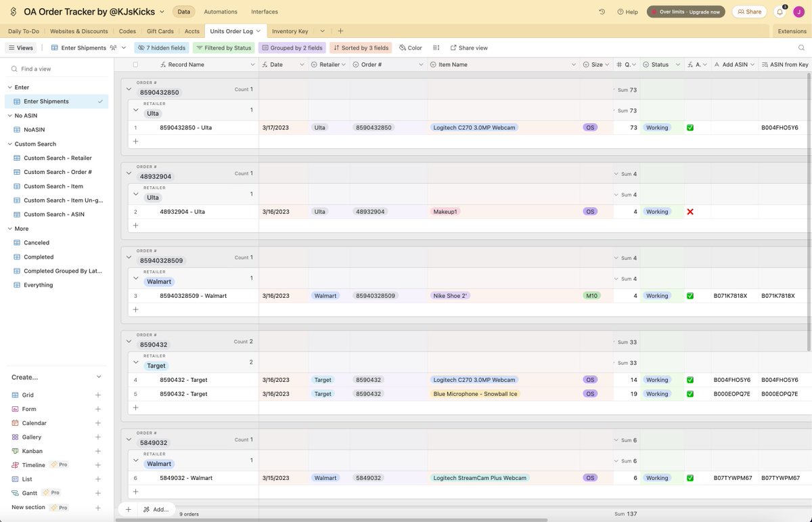Open the row height selector
Screen dimensions: 812x522
click(436, 47)
